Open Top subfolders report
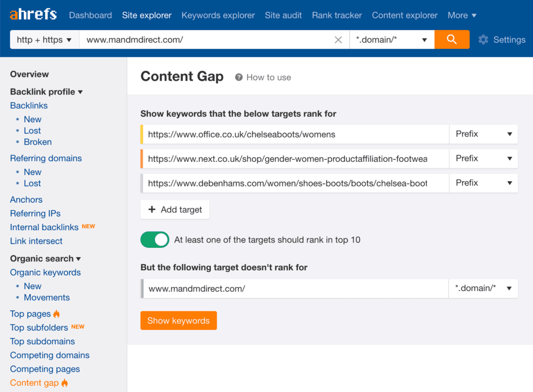This screenshot has height=392, width=533. coord(39,328)
